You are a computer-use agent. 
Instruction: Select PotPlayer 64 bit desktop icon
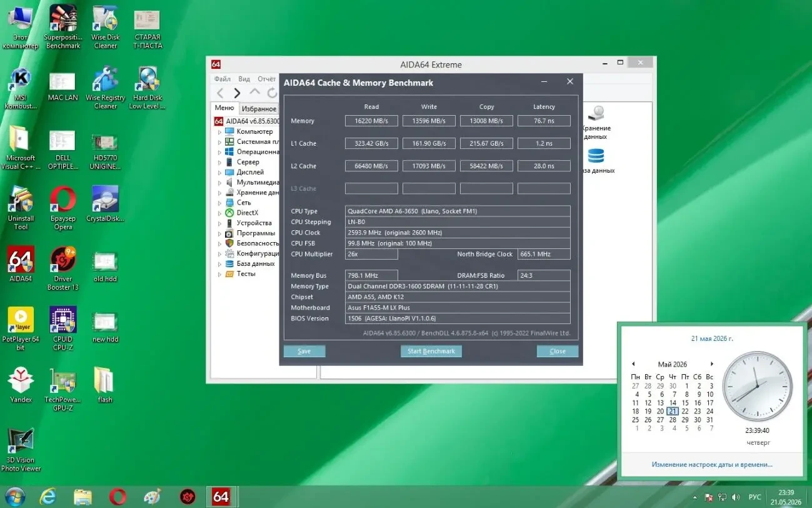(21, 328)
